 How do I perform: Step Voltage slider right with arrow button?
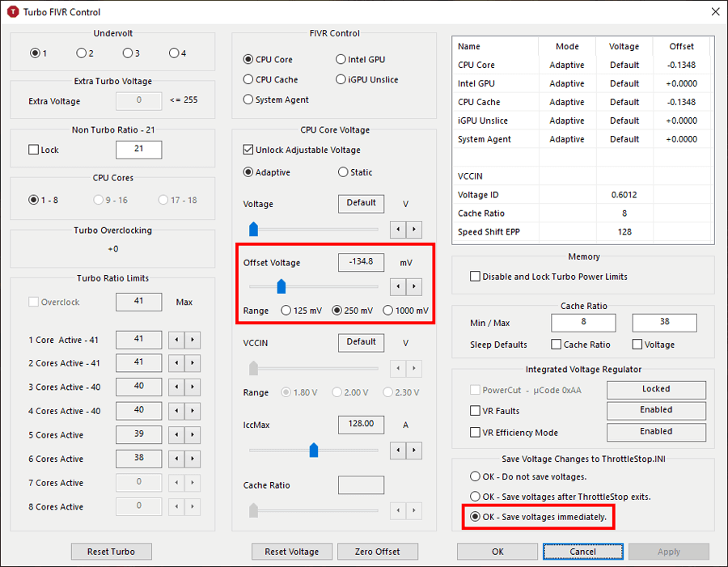[x=413, y=230]
